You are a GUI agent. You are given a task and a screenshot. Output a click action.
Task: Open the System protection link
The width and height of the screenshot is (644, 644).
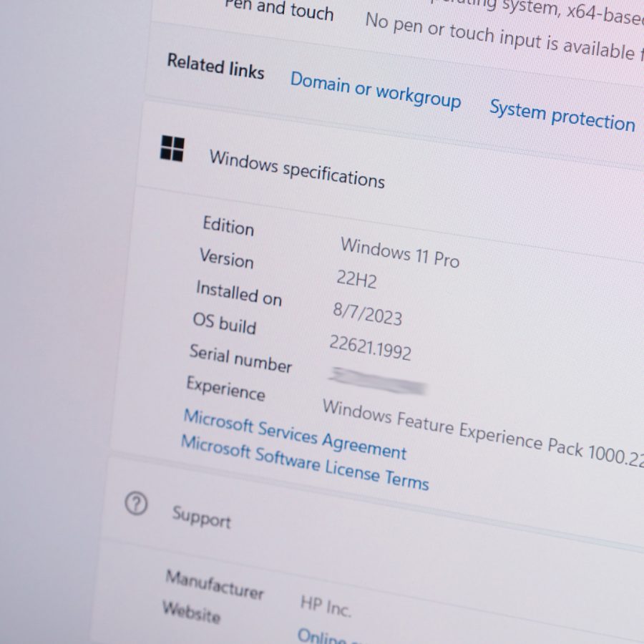[x=562, y=115]
